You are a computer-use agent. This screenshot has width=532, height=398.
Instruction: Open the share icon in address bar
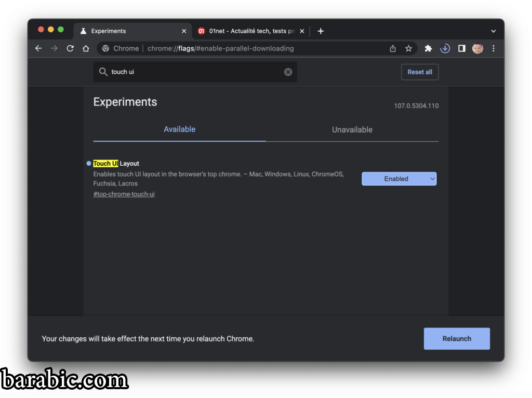(393, 48)
